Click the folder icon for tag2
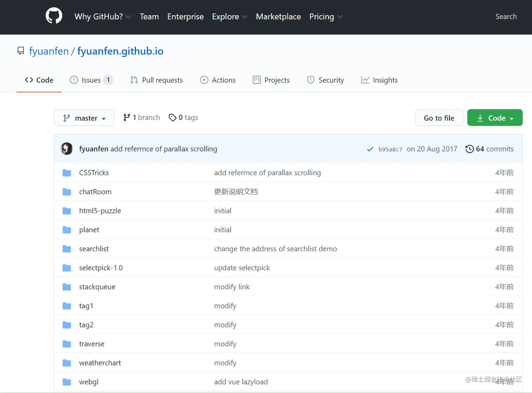532x393 pixels. [66, 325]
